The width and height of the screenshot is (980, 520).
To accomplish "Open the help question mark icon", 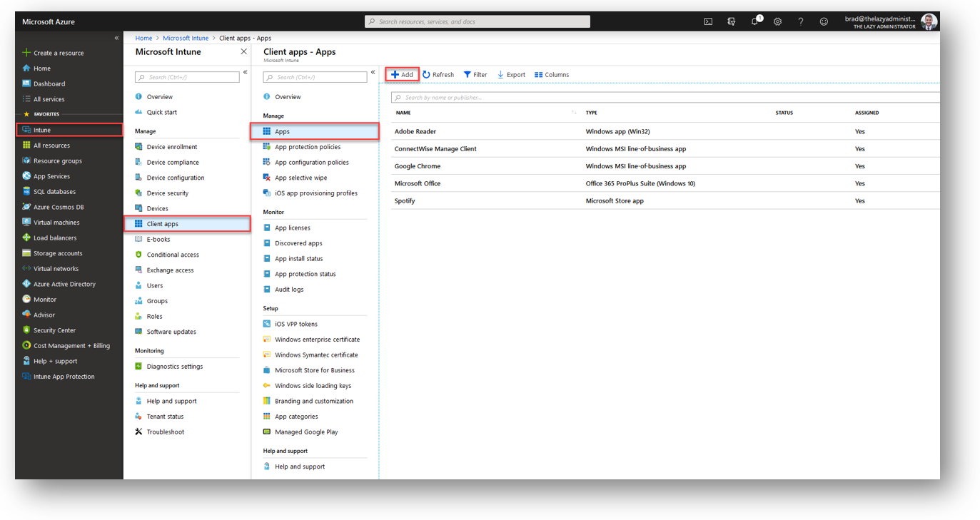I will [801, 21].
